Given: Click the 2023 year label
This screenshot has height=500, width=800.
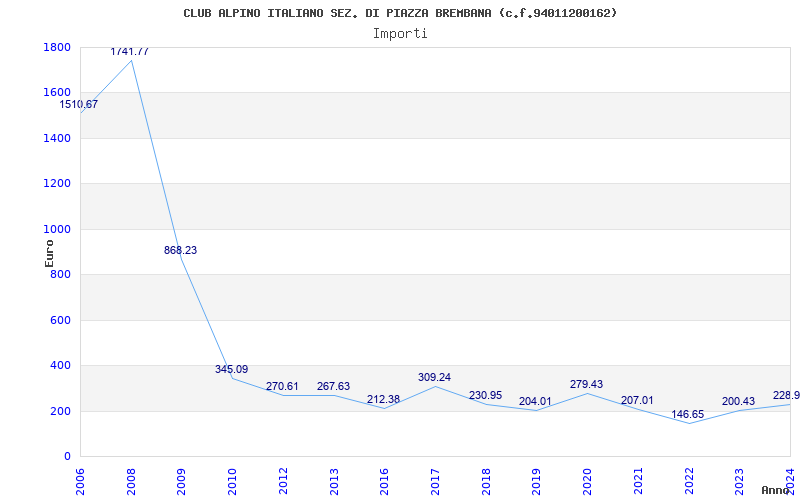Looking at the screenshot, I should [x=740, y=482].
